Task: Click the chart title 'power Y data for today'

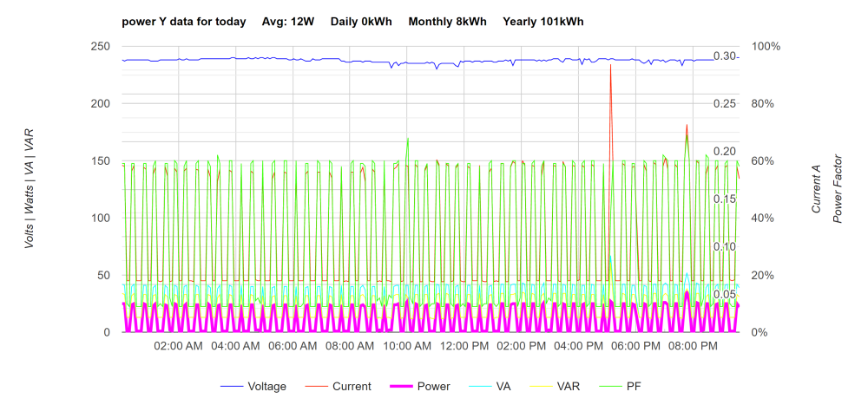Action: click(184, 23)
